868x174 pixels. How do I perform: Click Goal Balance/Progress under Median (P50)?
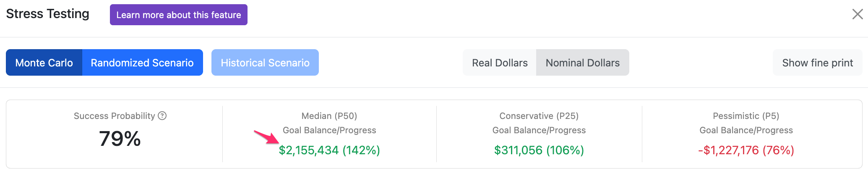tap(329, 130)
